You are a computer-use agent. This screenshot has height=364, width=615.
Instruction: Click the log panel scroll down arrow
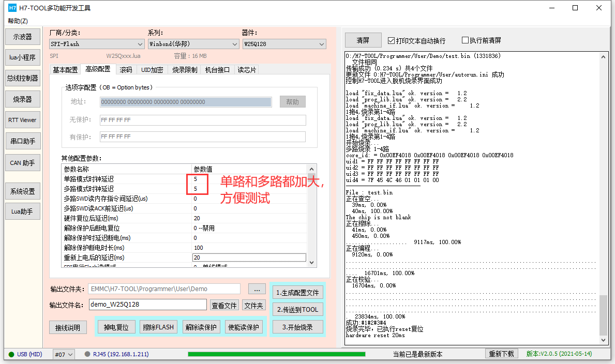(603, 340)
